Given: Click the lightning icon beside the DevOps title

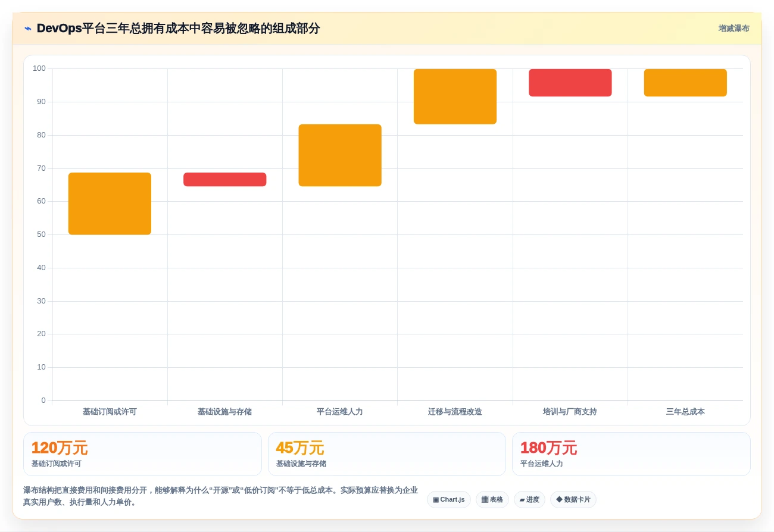Looking at the screenshot, I should pyautogui.click(x=27, y=29).
